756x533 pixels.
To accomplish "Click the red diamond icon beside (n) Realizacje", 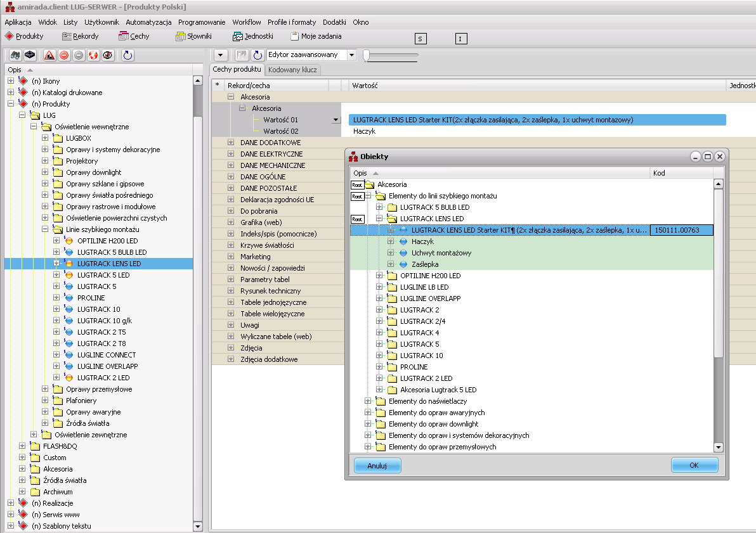I will click(23, 503).
